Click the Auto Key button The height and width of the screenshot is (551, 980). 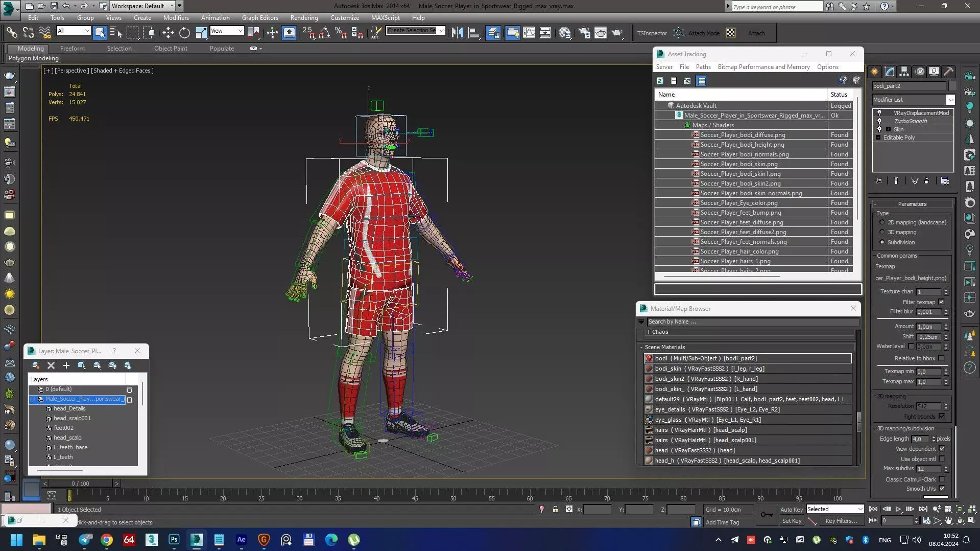pos(792,510)
